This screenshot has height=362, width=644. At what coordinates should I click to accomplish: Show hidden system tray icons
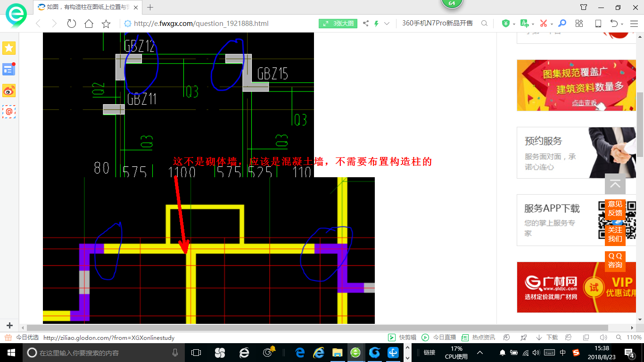480,353
